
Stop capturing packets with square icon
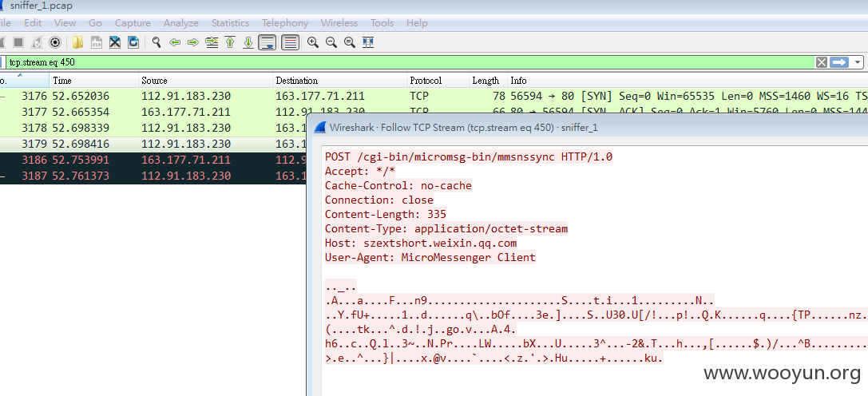[18, 42]
